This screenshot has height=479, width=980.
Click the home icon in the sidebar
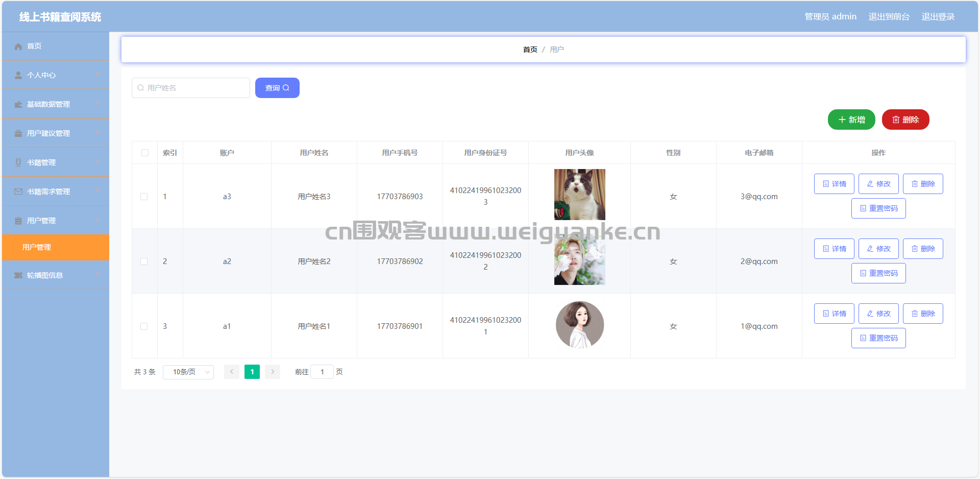click(x=18, y=46)
